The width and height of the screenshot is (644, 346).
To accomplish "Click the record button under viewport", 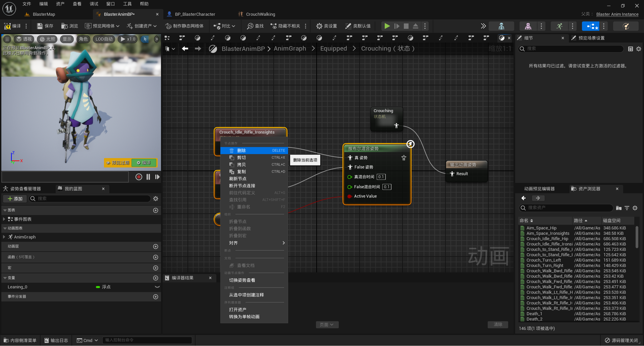I will click(x=139, y=177).
